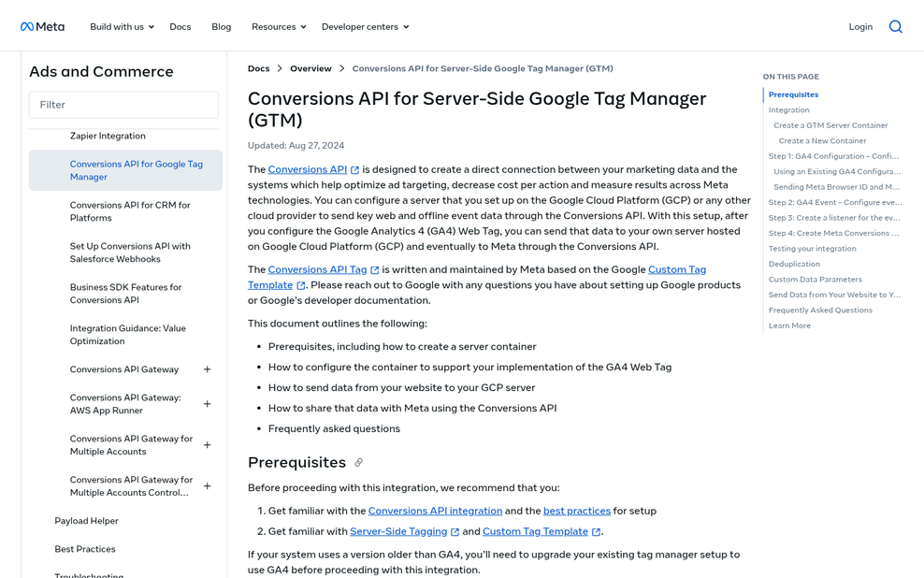Open Set Up Conversions API with Salesforce Webhooks
This screenshot has height=578, width=924.
(130, 253)
